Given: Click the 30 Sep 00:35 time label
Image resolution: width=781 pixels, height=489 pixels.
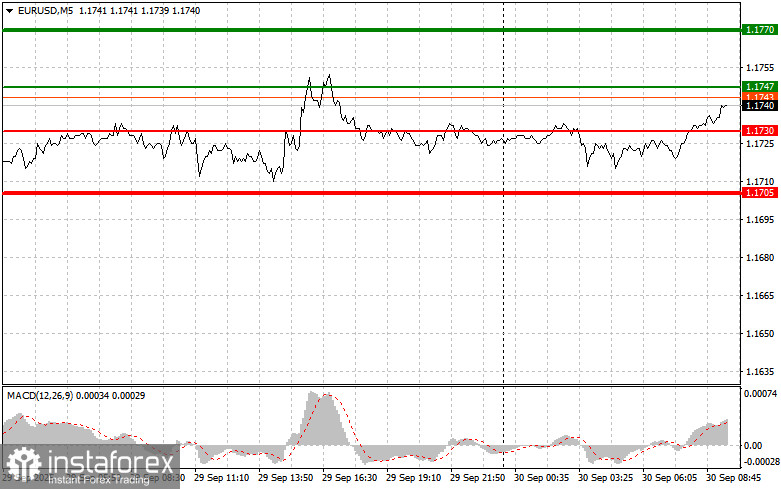Looking at the screenshot, I should click(x=541, y=478).
